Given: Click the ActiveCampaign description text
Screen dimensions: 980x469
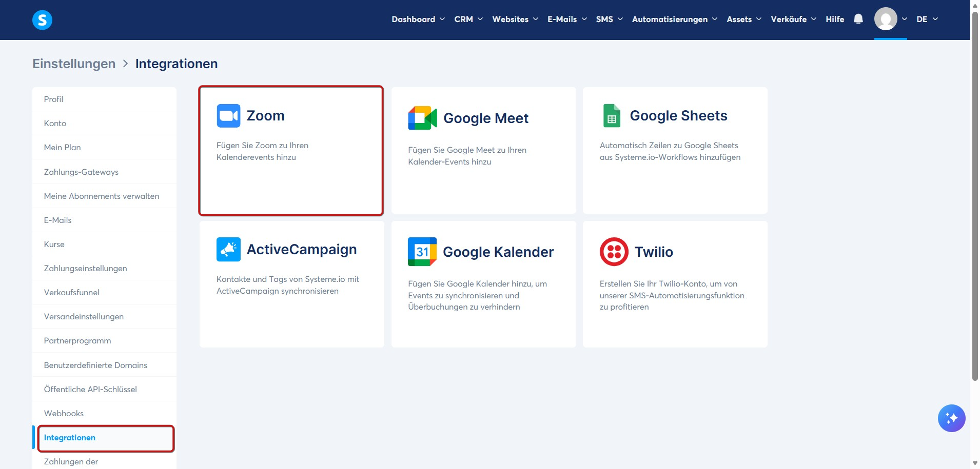Looking at the screenshot, I should [x=288, y=285].
